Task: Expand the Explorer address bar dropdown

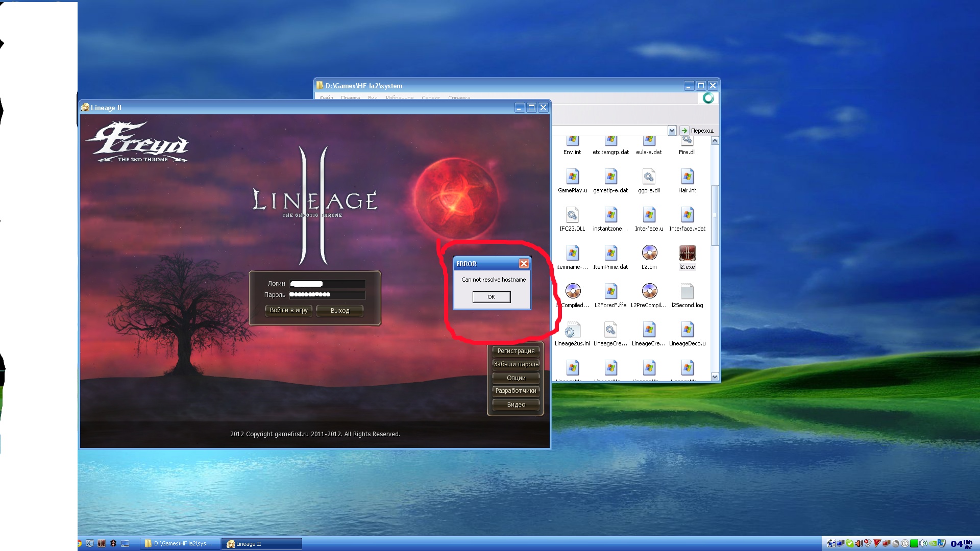Action: pyautogui.click(x=672, y=131)
